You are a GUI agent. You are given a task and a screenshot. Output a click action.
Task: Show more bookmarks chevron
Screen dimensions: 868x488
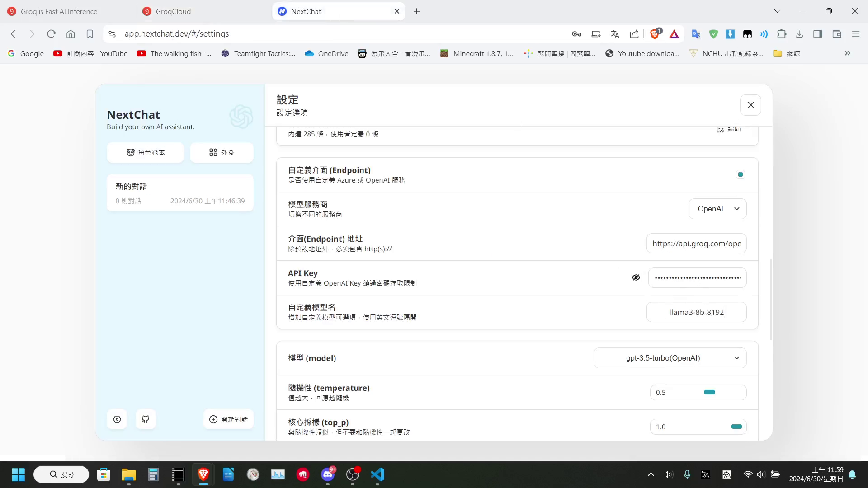(848, 53)
